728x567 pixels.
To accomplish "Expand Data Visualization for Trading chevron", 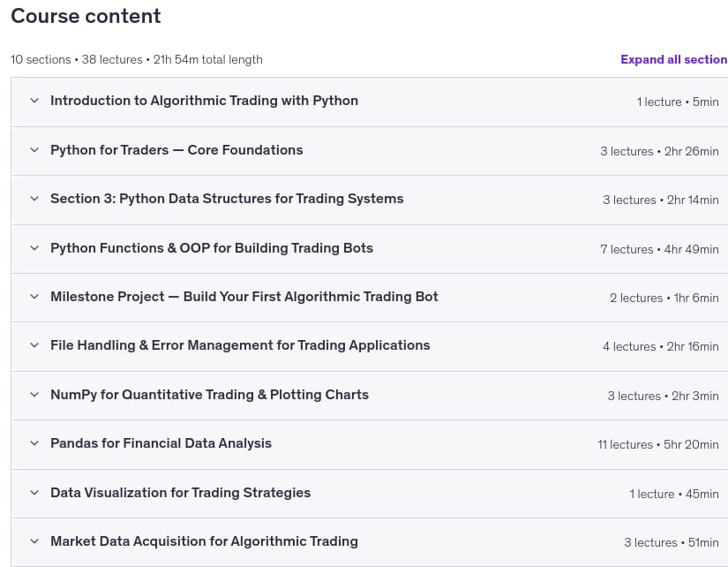I will point(34,493).
